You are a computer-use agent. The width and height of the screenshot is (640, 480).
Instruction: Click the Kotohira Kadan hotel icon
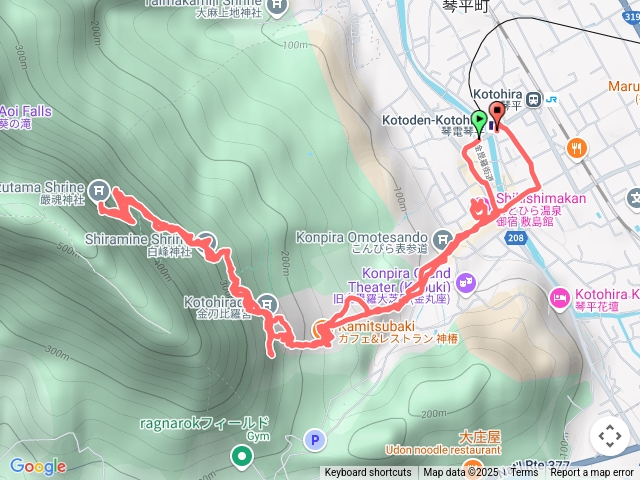coord(560,298)
